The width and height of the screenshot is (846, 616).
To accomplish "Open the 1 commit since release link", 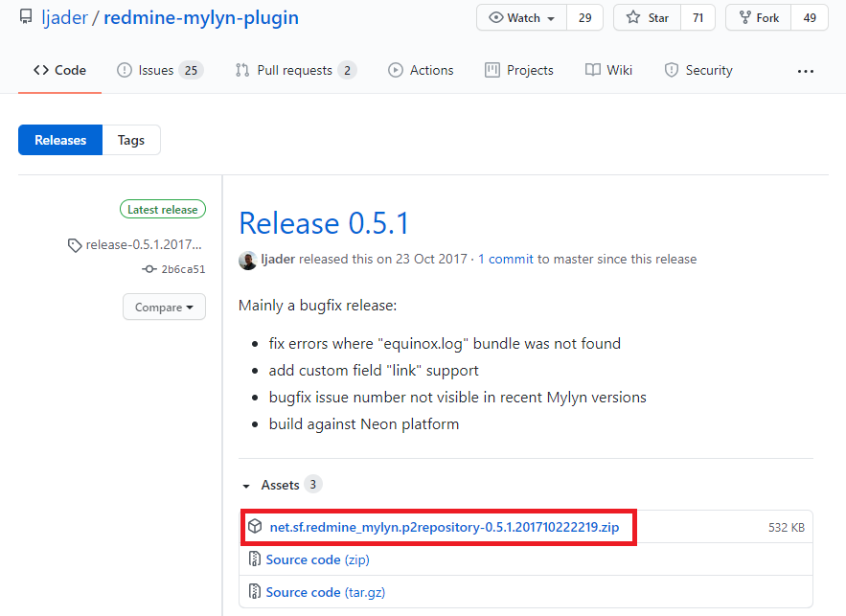I will point(506,260).
